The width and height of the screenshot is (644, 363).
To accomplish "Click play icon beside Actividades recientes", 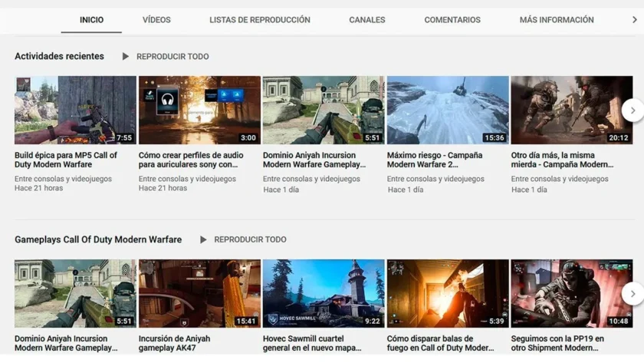I will (x=125, y=56).
